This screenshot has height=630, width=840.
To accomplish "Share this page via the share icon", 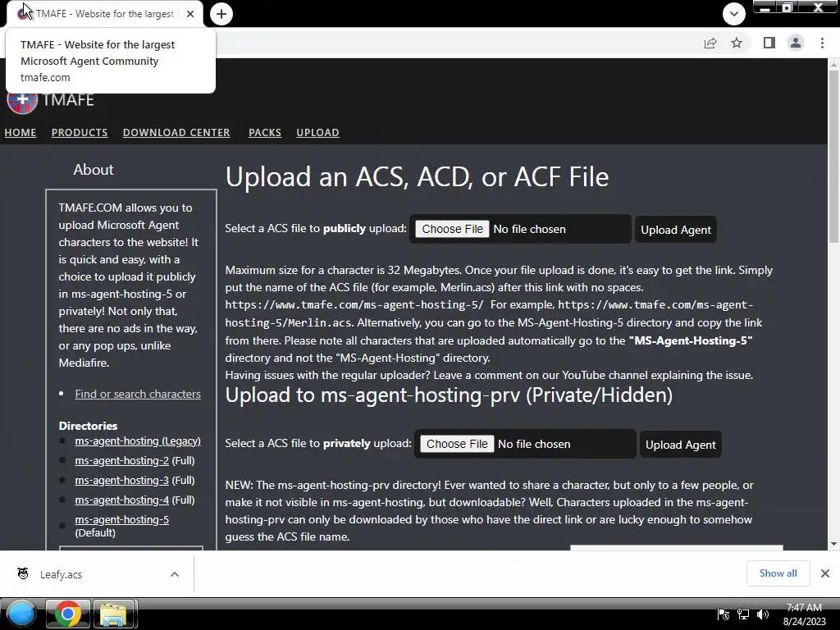I will click(x=710, y=43).
